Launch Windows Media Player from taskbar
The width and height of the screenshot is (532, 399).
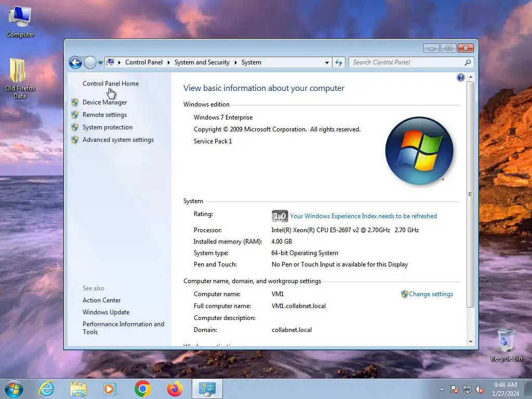coord(110,389)
